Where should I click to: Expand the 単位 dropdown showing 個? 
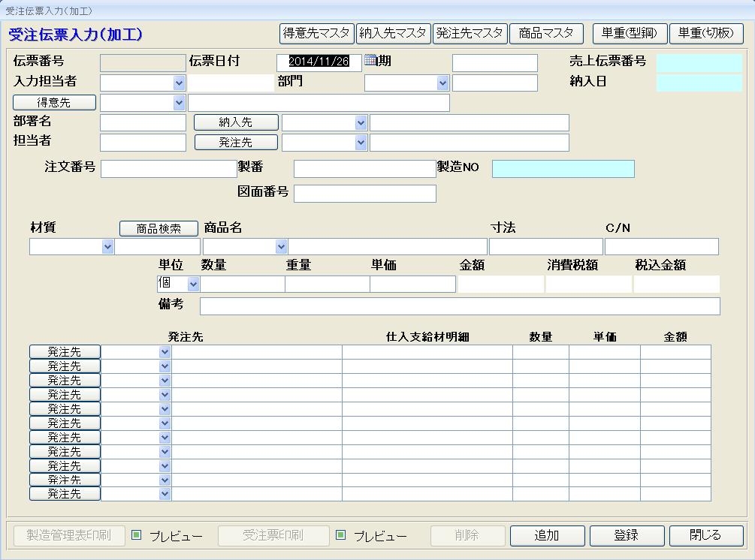click(x=193, y=284)
